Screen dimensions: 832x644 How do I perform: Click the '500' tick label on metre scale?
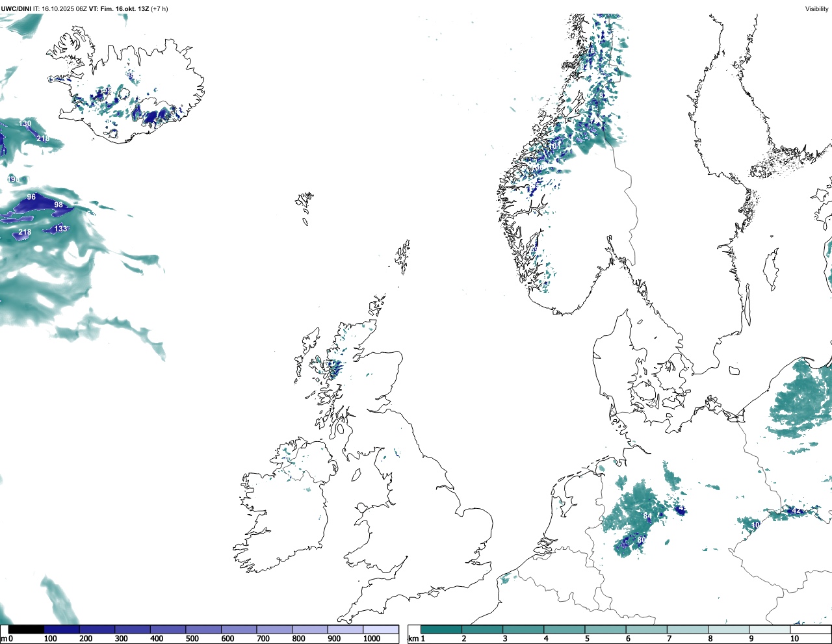click(192, 639)
